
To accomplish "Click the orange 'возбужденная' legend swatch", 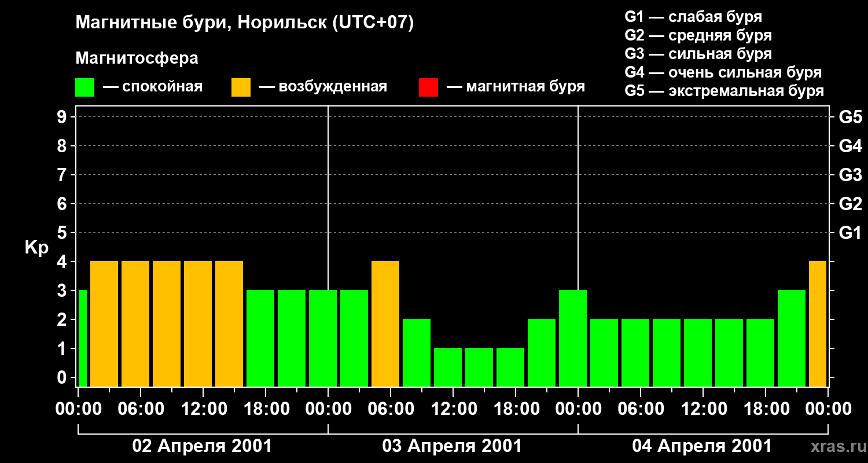I will tap(241, 87).
